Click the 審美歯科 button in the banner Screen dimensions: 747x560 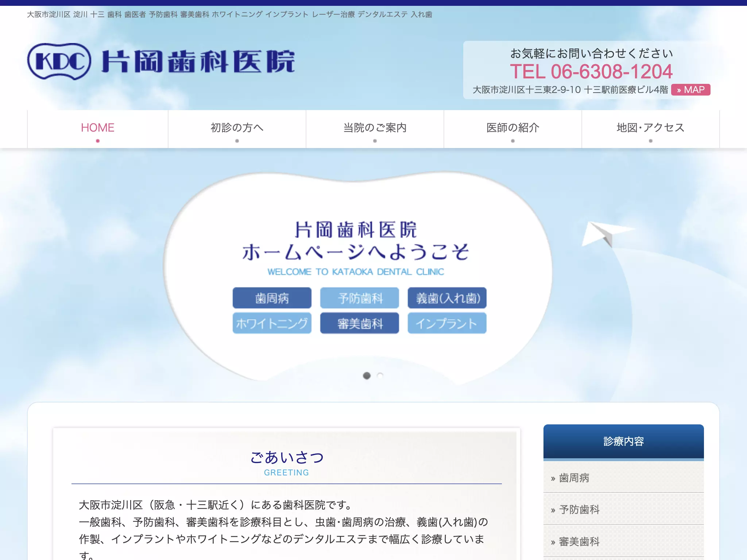point(360,323)
